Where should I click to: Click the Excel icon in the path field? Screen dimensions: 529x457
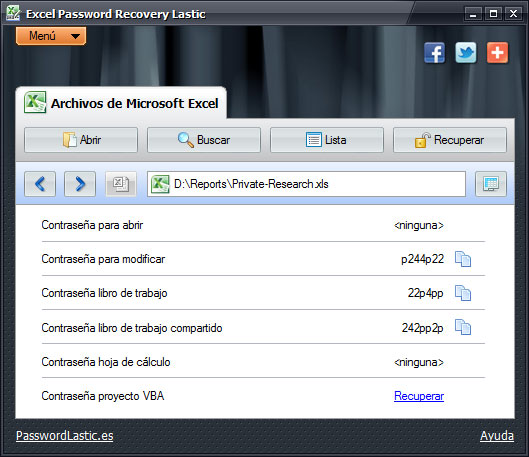(160, 184)
